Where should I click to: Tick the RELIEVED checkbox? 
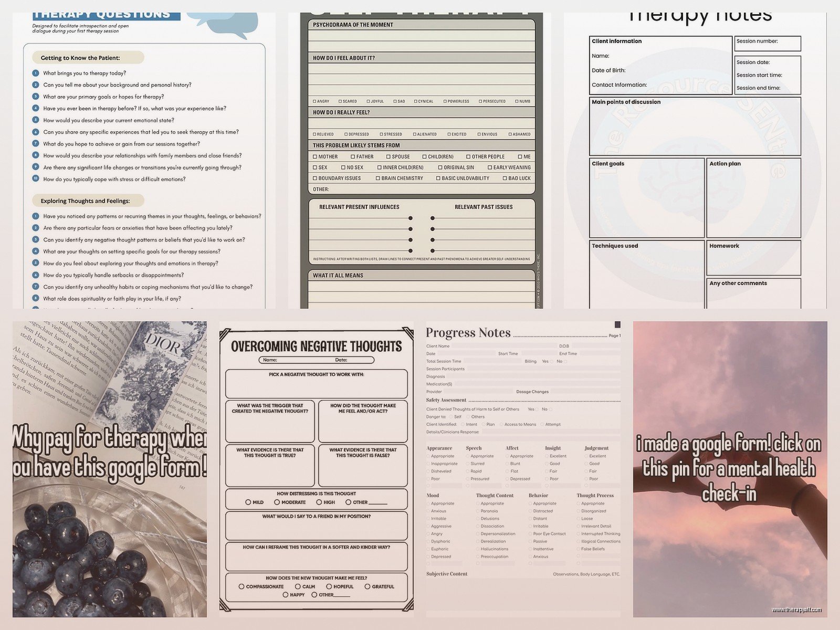tap(314, 134)
